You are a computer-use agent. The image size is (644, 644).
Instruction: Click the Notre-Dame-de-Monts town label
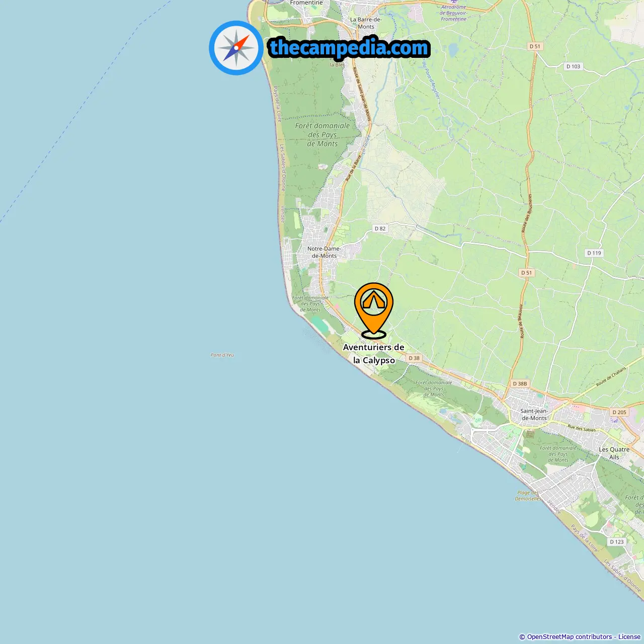pyautogui.click(x=324, y=252)
